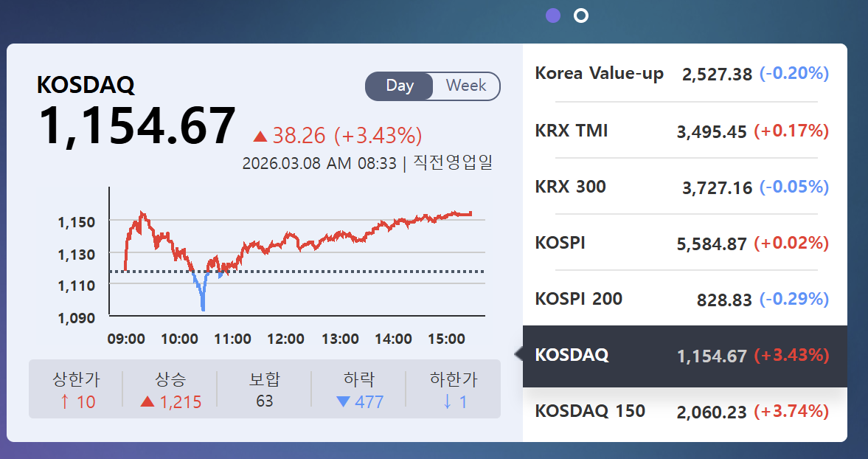Screen dimensions: 868x459
Task: Click the 13:00 time axis label
Action: (x=340, y=339)
